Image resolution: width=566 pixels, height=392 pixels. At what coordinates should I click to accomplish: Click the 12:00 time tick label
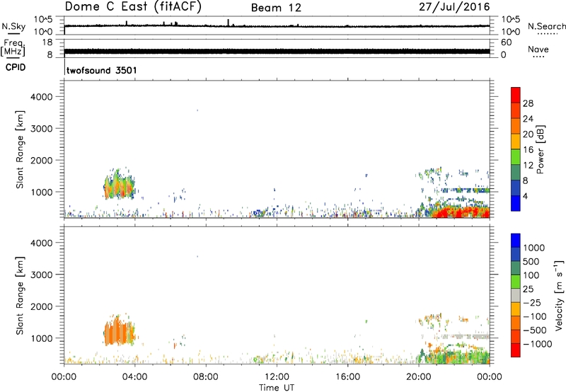(x=277, y=377)
